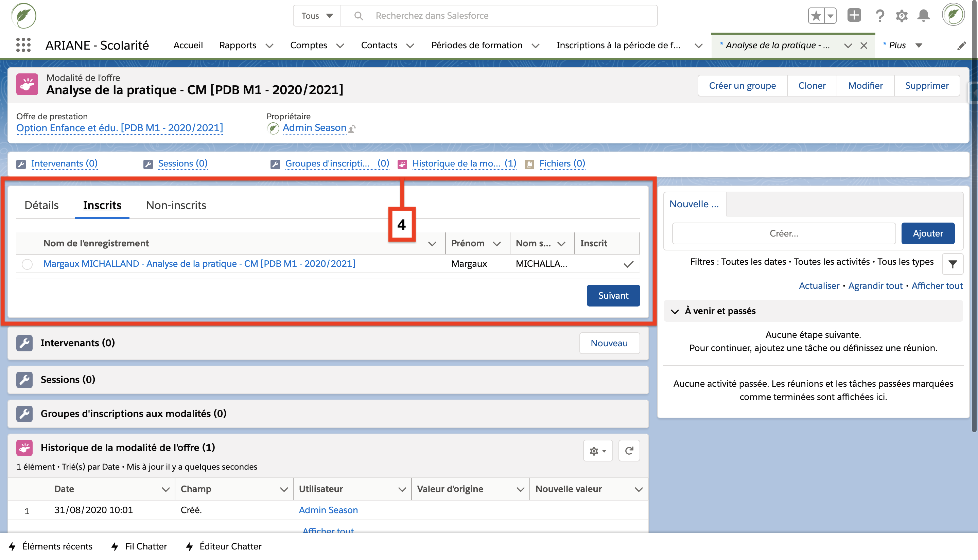This screenshot has width=978, height=560.
Task: Click the activity filter funnel icon
Action: 952,264
